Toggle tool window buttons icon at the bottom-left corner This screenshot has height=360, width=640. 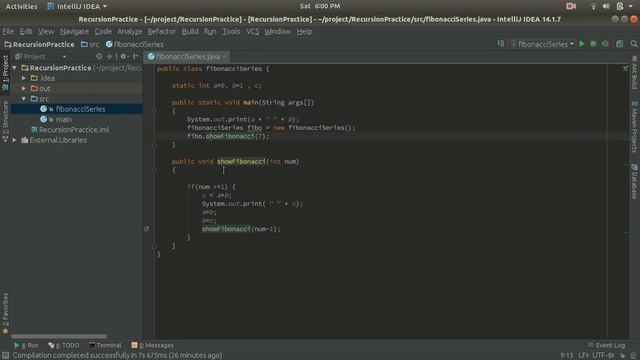tap(5, 356)
